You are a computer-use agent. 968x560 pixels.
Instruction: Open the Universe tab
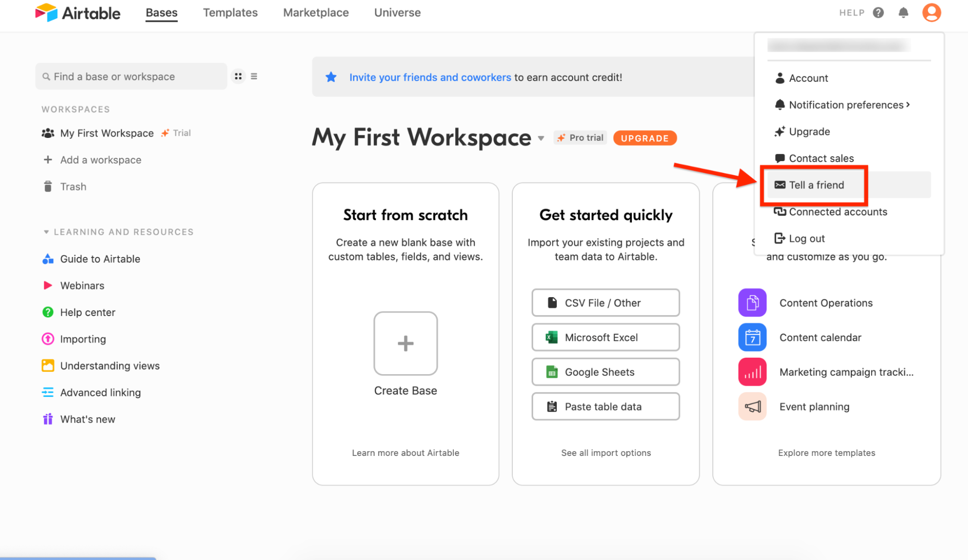[398, 13]
